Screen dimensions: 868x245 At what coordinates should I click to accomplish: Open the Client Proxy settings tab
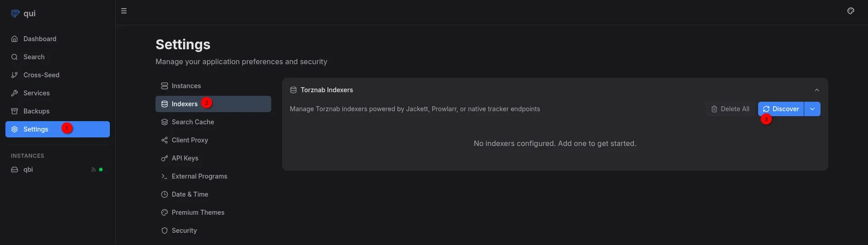[x=189, y=140]
